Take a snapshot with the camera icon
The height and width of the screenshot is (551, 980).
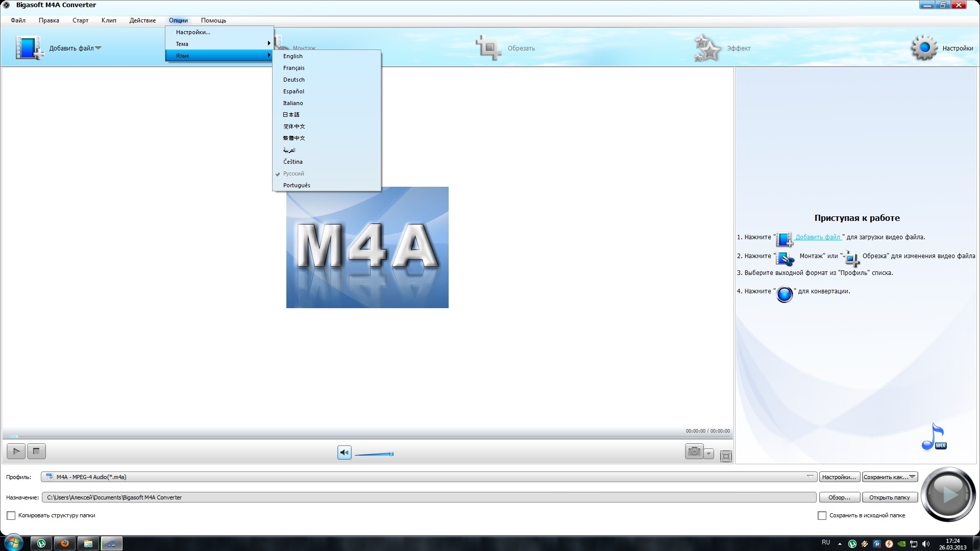[694, 452]
